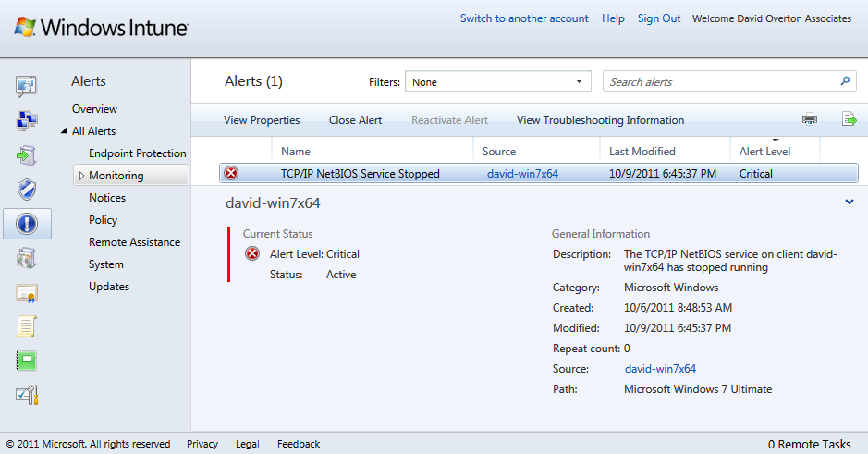Click the Windows Intune logo

click(x=102, y=27)
